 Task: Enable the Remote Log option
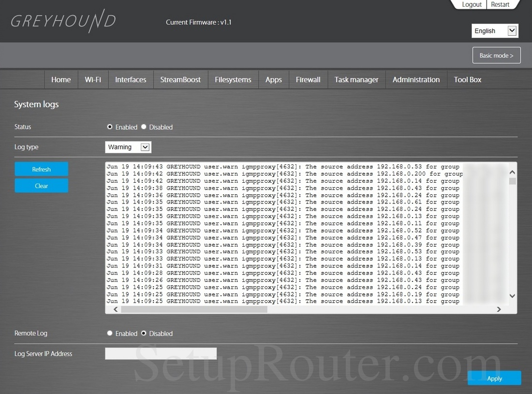(110, 333)
